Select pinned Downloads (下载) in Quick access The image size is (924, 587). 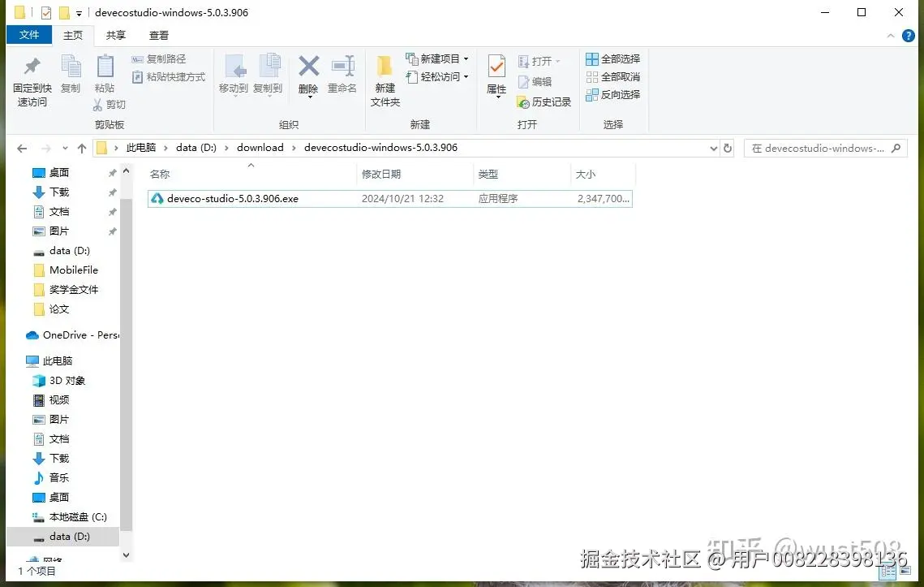[59, 192]
